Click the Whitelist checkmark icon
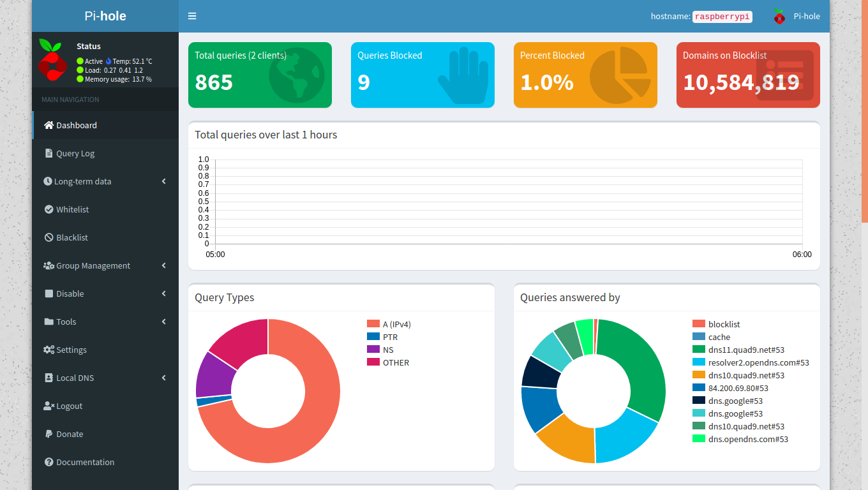This screenshot has height=490, width=868. [49, 209]
